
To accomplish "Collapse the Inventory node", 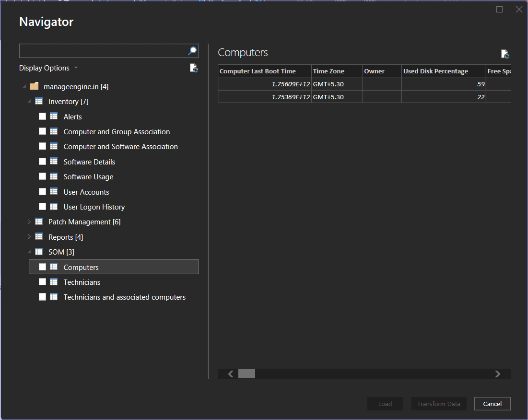I will [29, 101].
